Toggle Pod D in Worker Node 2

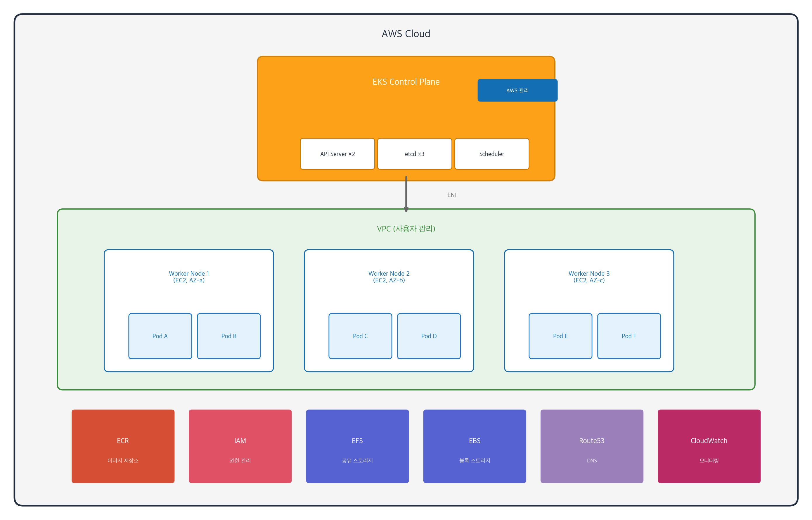pos(429,336)
